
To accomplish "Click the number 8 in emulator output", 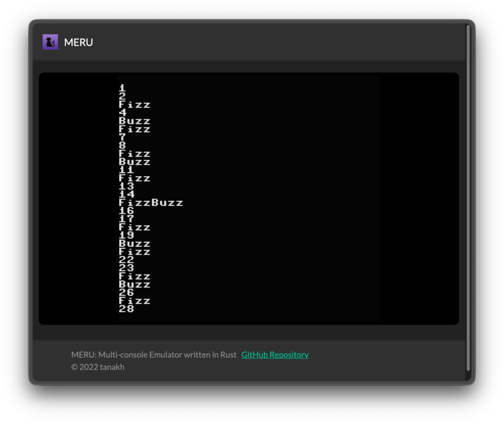I will click(123, 145).
